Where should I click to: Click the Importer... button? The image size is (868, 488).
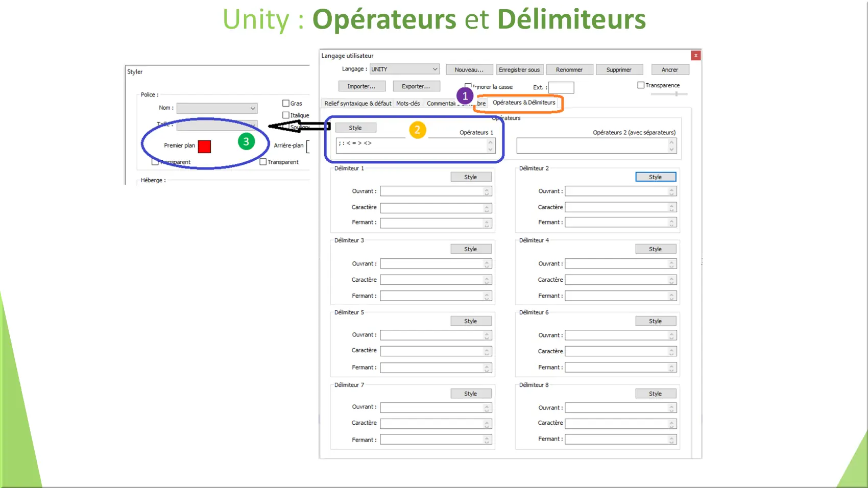pos(361,86)
